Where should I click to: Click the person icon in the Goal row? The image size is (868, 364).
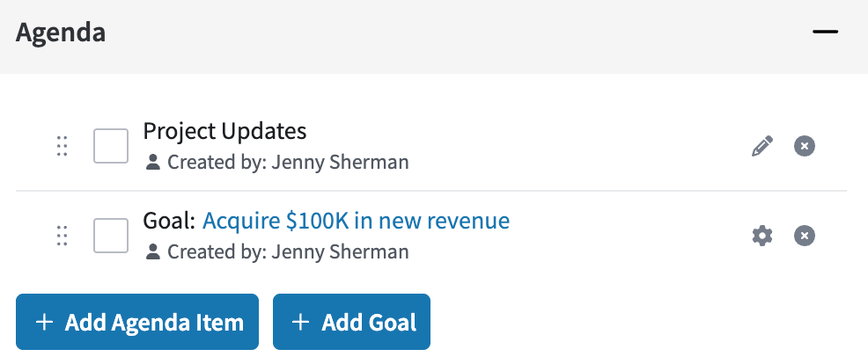click(153, 252)
